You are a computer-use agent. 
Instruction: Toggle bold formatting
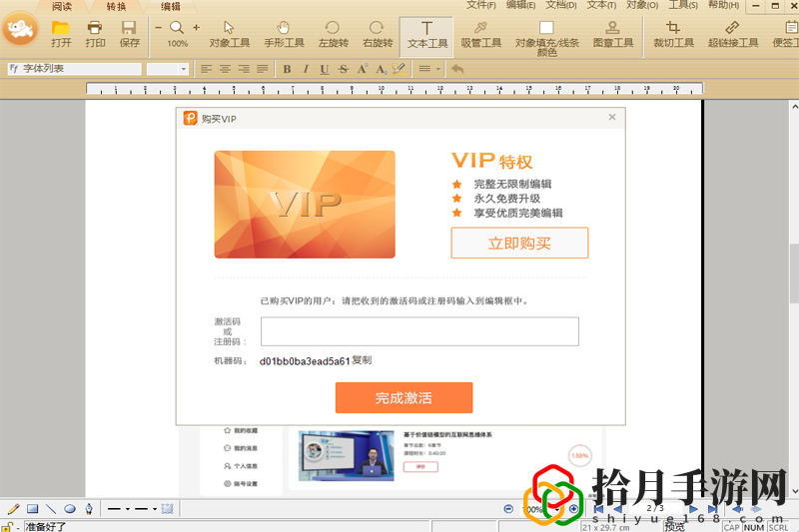pos(287,69)
